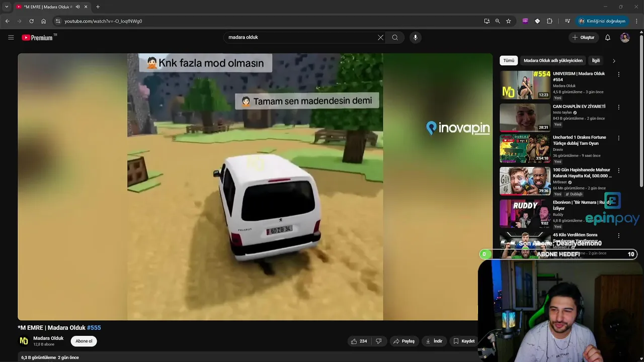This screenshot has height=362, width=644.
Task: Click the Paylaş share button
Action: (404, 341)
